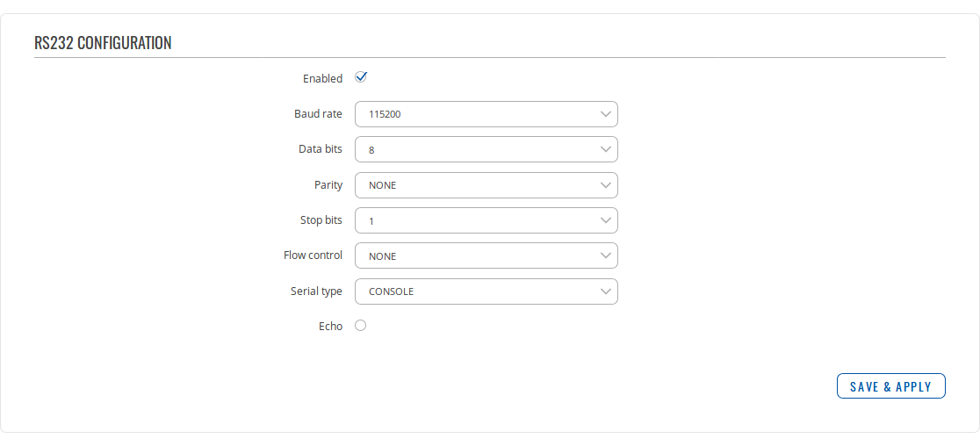This screenshot has width=980, height=446.
Task: Open the Parity dropdown
Action: click(x=486, y=185)
